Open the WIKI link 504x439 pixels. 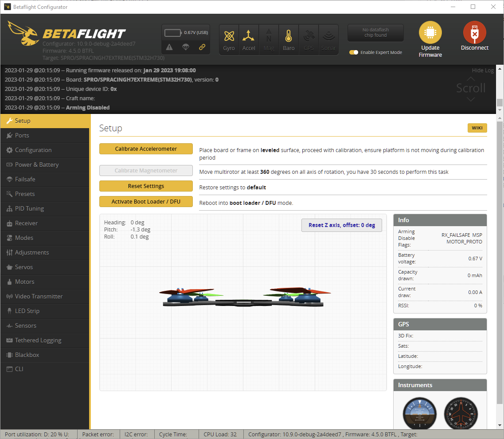click(x=477, y=128)
